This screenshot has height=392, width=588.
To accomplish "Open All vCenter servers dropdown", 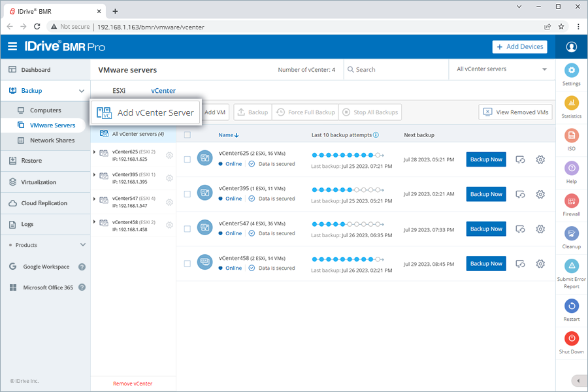I will 502,69.
